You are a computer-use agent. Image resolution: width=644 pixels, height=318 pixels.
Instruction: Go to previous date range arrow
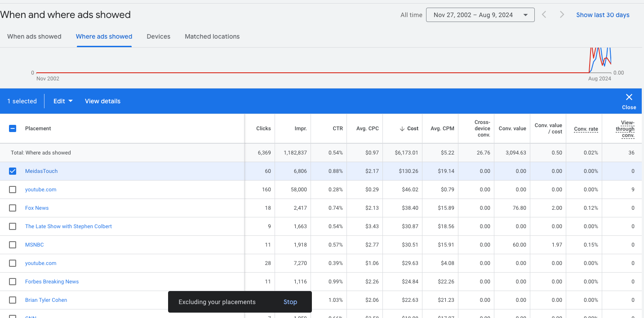(544, 15)
